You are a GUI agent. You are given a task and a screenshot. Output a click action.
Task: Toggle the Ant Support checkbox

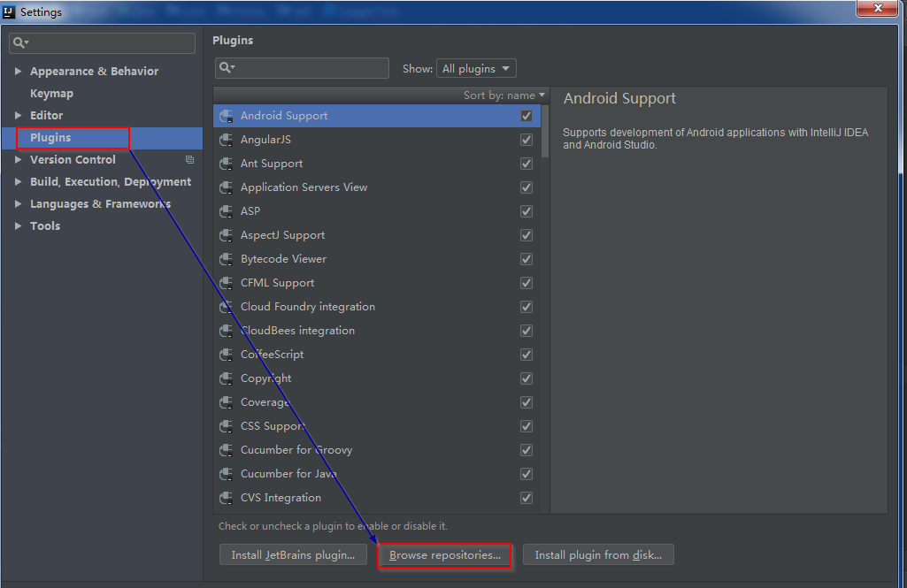pyautogui.click(x=527, y=164)
